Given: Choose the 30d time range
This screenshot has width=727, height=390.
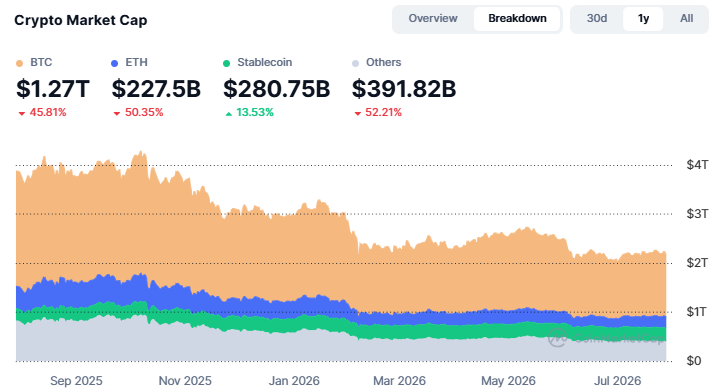Looking at the screenshot, I should pyautogui.click(x=597, y=19).
